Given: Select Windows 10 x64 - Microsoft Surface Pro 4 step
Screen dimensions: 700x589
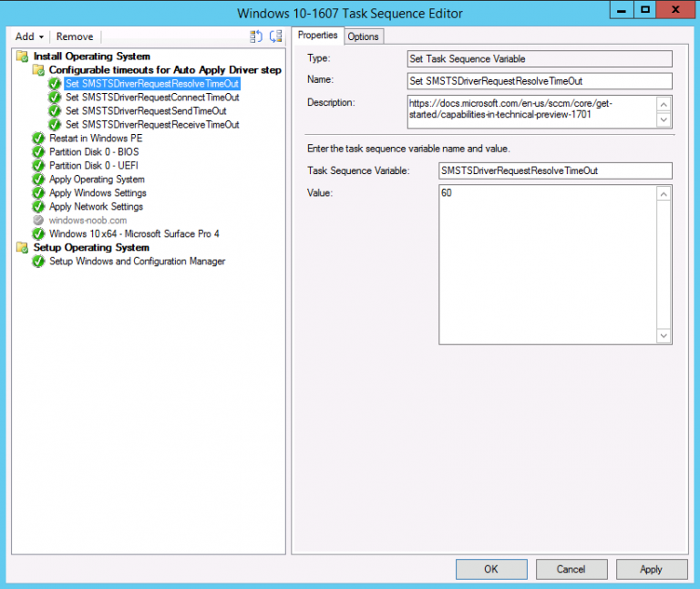Looking at the screenshot, I should (x=134, y=234).
